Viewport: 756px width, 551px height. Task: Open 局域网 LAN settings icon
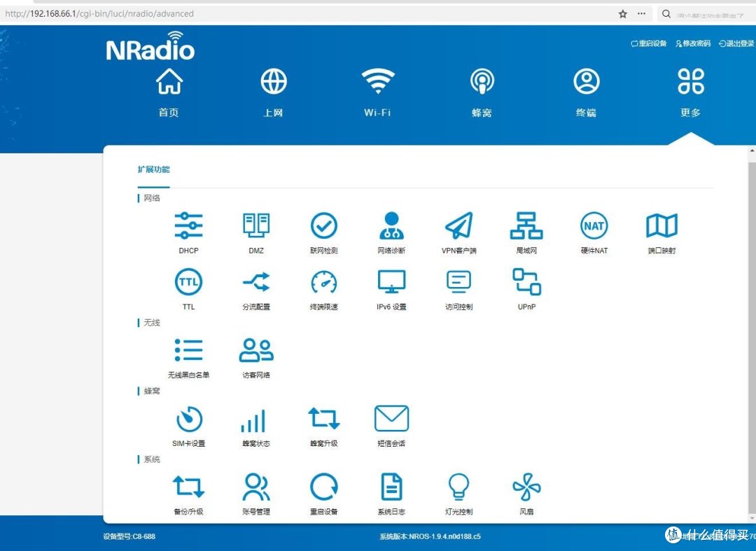pos(526,225)
